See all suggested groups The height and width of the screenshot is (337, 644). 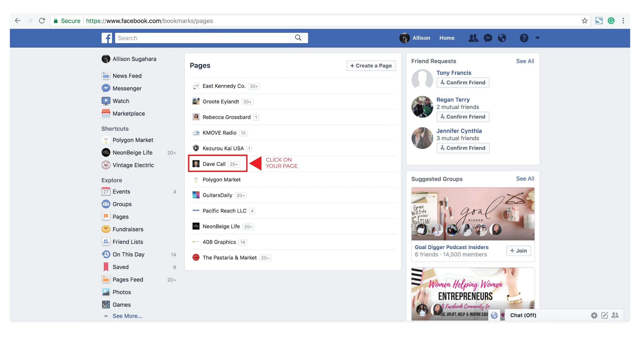click(x=525, y=179)
